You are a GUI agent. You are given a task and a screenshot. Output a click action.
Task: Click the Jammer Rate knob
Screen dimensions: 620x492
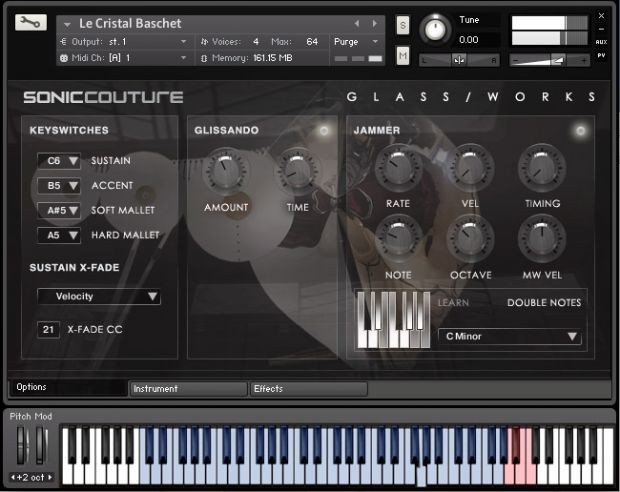point(398,168)
